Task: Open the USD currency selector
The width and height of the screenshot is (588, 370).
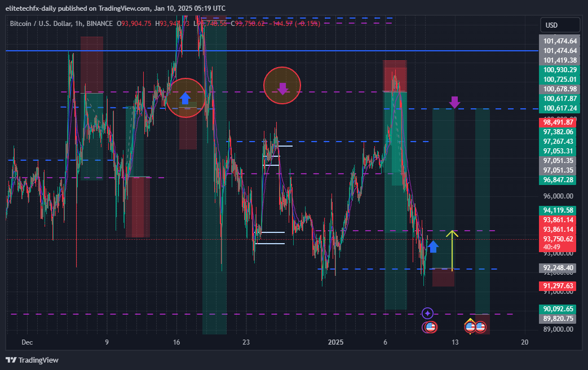Action: [560, 25]
